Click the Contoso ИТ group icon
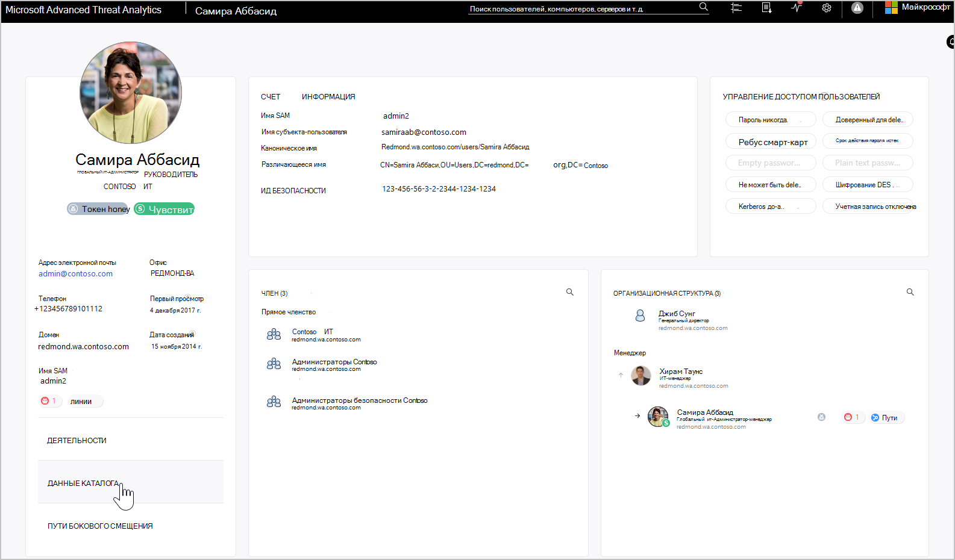Screen dimensions: 955x560 pos(274,335)
